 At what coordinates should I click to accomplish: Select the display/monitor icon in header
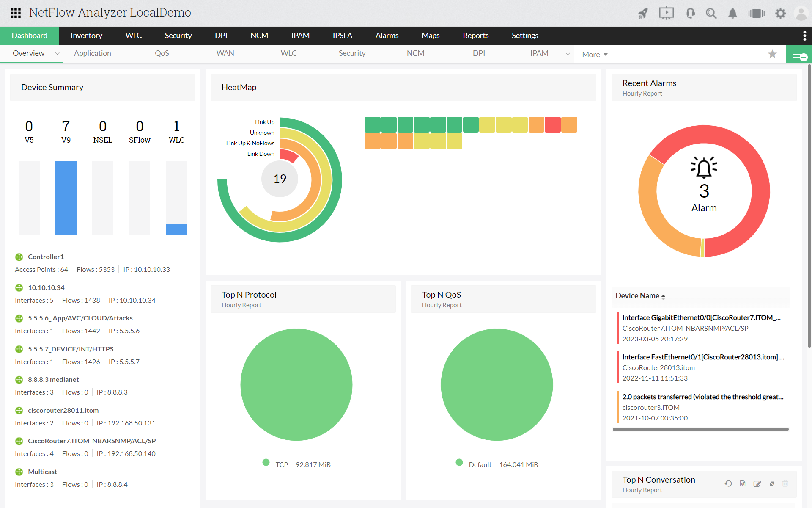666,13
